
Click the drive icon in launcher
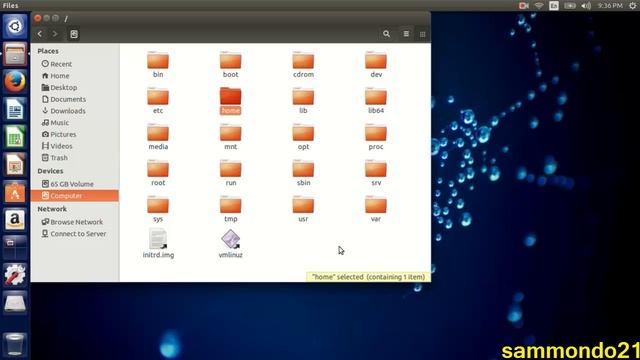click(15, 302)
